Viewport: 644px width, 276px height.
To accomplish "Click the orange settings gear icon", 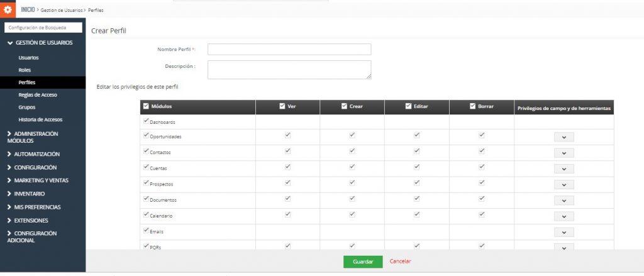I will tap(8, 9).
